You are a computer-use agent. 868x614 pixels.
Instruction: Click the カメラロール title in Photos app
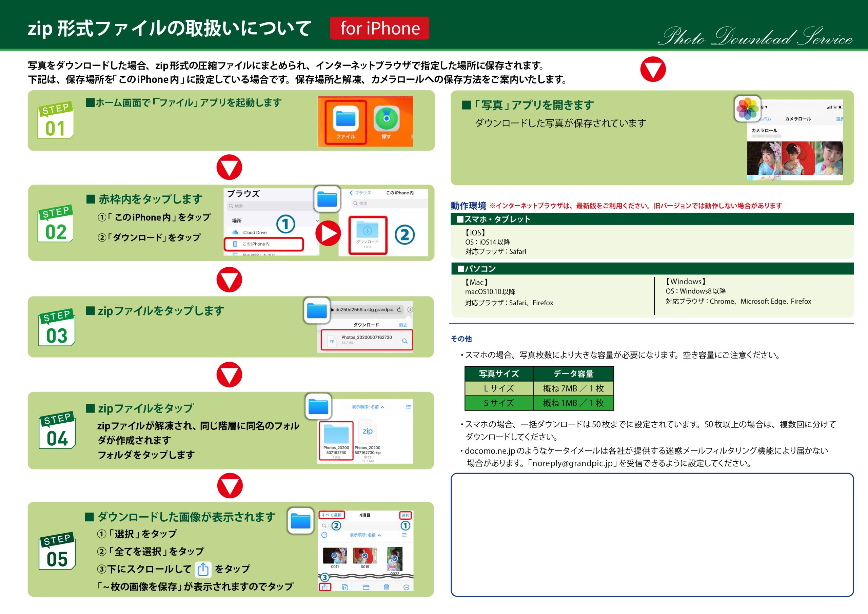[798, 119]
